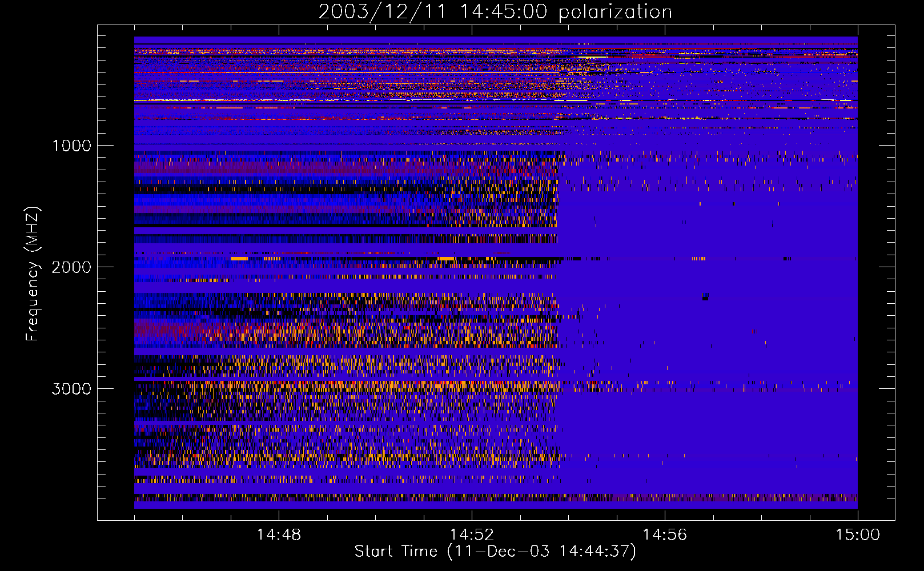Click the 'Frequency (MHZ)' y-axis label

pyautogui.click(x=33, y=274)
